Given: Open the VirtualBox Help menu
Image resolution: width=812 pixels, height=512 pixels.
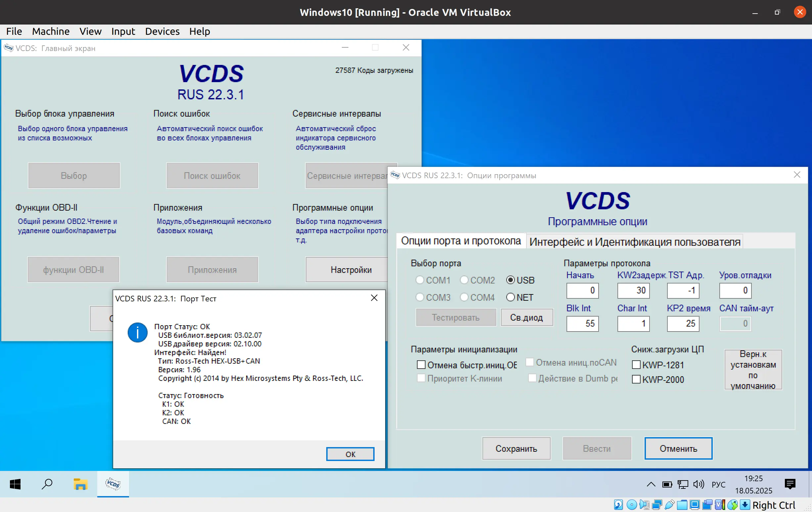Looking at the screenshot, I should (x=199, y=31).
